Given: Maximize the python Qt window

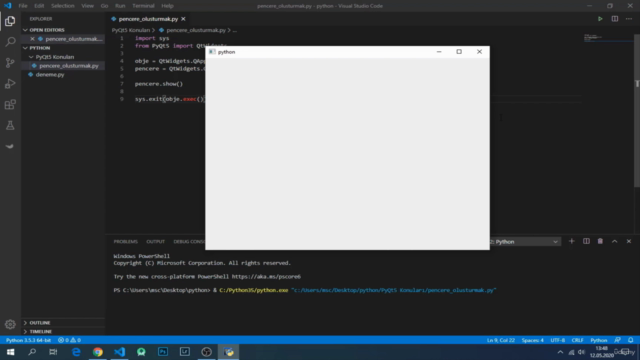Looking at the screenshot, I should pos(459,52).
